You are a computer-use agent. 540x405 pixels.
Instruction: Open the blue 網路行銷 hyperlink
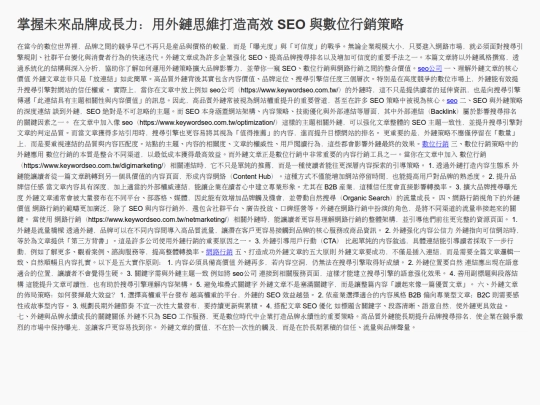tap(219, 252)
